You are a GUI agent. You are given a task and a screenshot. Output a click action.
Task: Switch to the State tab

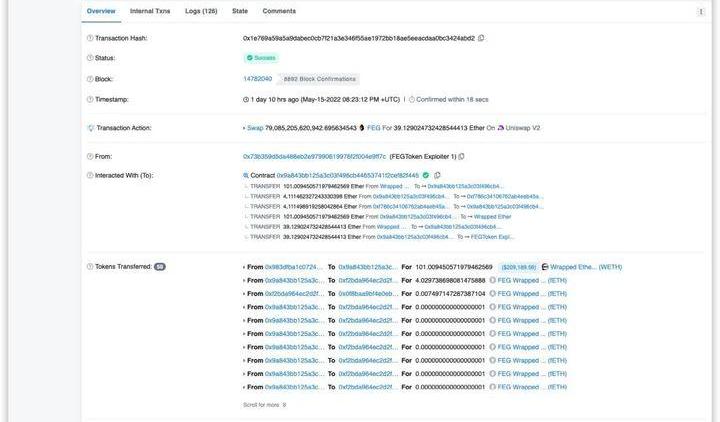coord(240,11)
